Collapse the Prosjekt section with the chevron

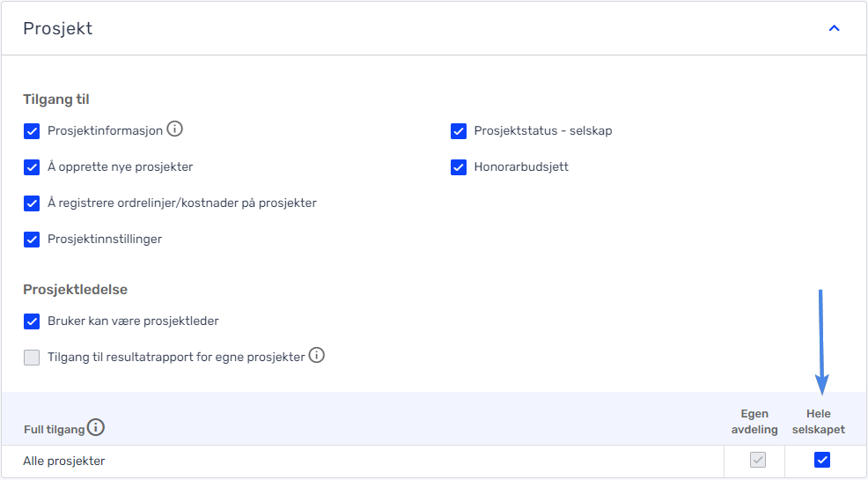834,28
